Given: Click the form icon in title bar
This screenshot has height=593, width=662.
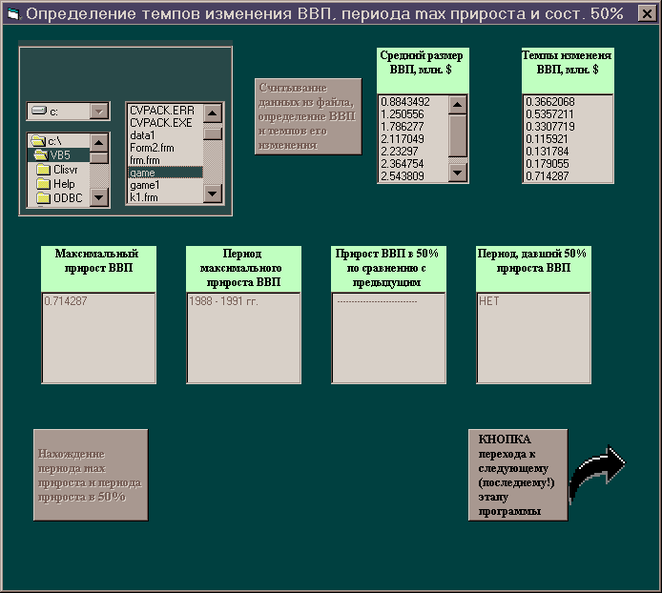Looking at the screenshot, I should coord(14,14).
